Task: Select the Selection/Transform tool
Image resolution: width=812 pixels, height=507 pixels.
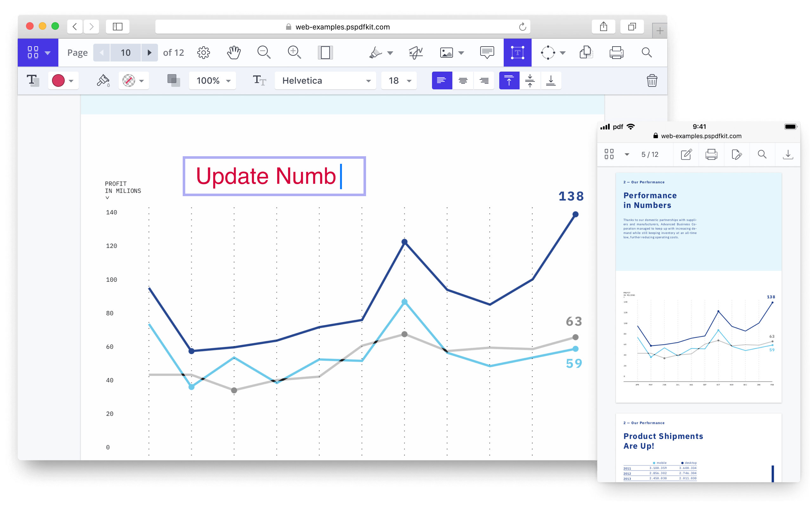Action: click(x=516, y=53)
